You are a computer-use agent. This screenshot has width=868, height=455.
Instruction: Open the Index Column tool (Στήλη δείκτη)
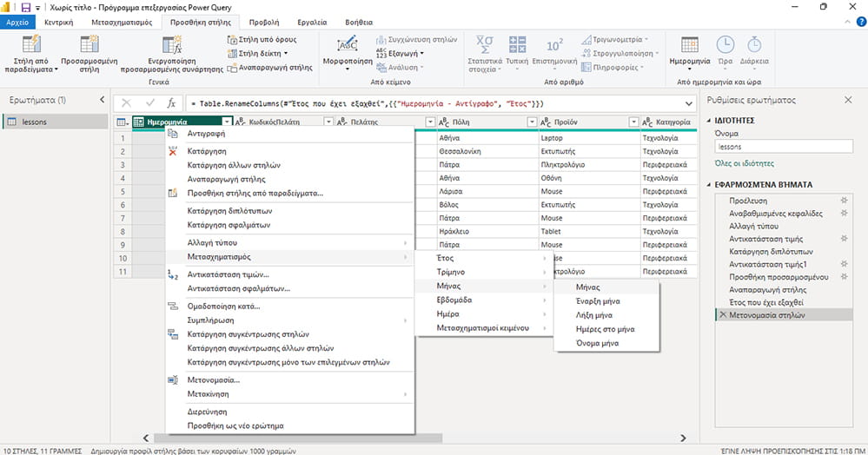point(258,54)
